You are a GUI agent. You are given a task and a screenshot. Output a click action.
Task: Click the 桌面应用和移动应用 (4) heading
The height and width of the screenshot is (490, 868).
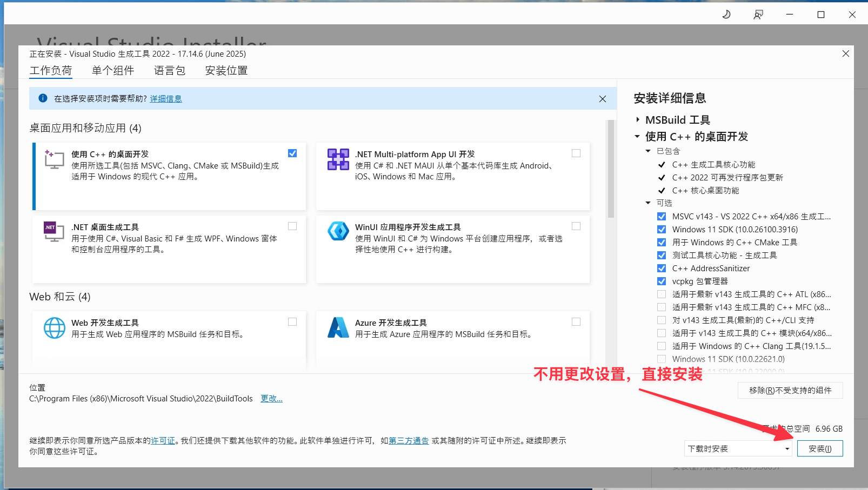pos(85,128)
